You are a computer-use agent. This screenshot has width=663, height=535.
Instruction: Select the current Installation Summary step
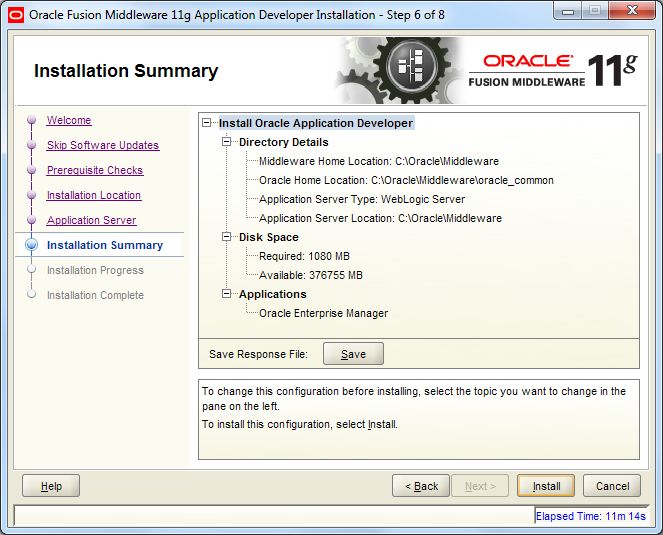pyautogui.click(x=105, y=245)
